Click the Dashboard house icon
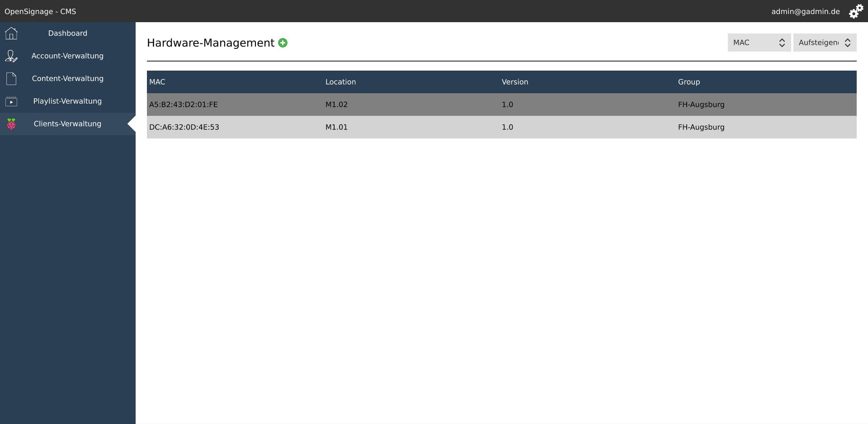The image size is (868, 424). click(11, 33)
